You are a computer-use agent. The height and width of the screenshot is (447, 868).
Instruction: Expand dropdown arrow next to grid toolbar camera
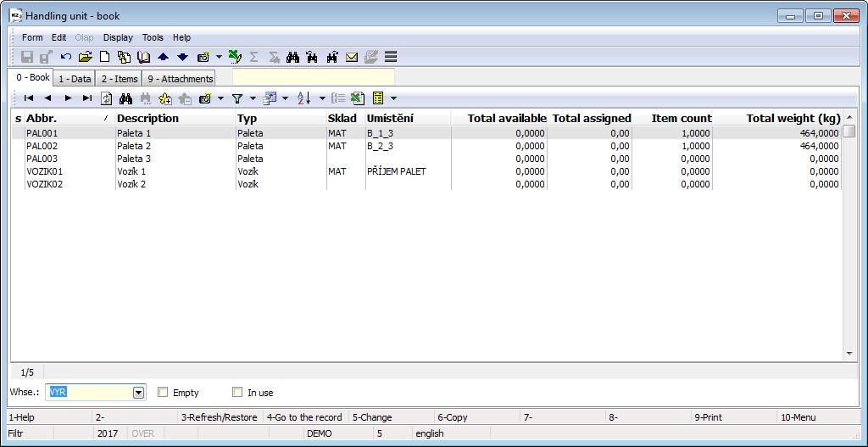[x=220, y=98]
